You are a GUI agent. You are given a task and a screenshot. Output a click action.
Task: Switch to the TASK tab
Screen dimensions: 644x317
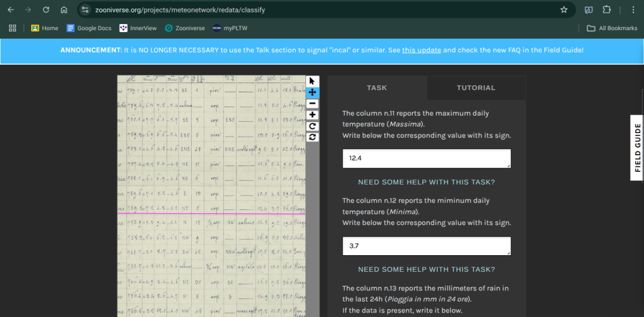(x=377, y=88)
